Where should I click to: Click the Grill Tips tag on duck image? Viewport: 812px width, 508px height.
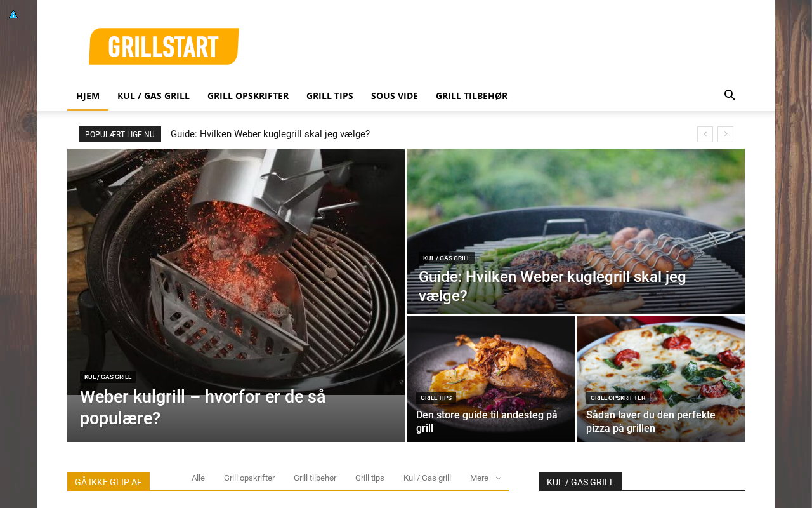(436, 398)
